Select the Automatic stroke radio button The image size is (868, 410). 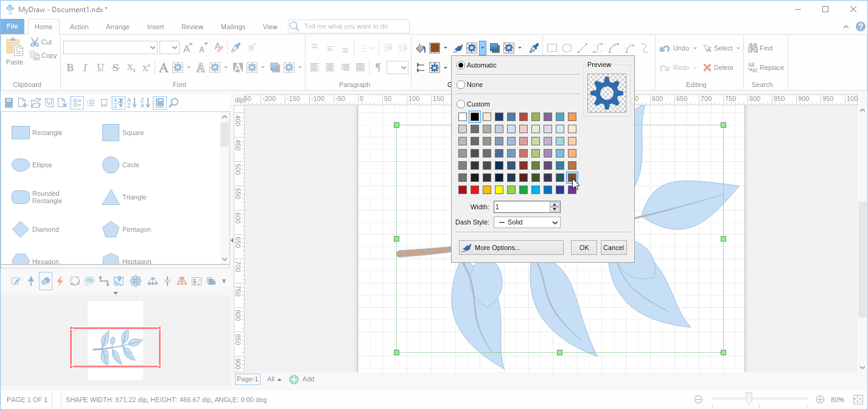pos(461,65)
